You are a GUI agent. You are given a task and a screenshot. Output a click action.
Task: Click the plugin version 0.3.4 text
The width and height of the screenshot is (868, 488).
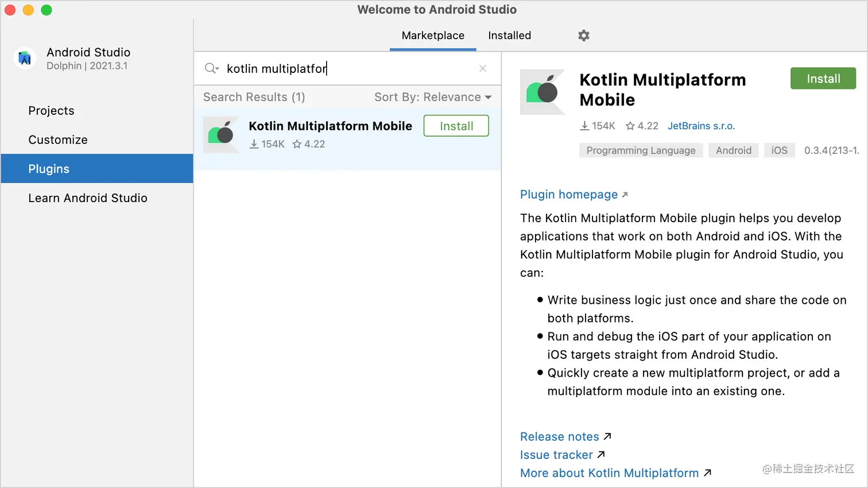pos(831,150)
